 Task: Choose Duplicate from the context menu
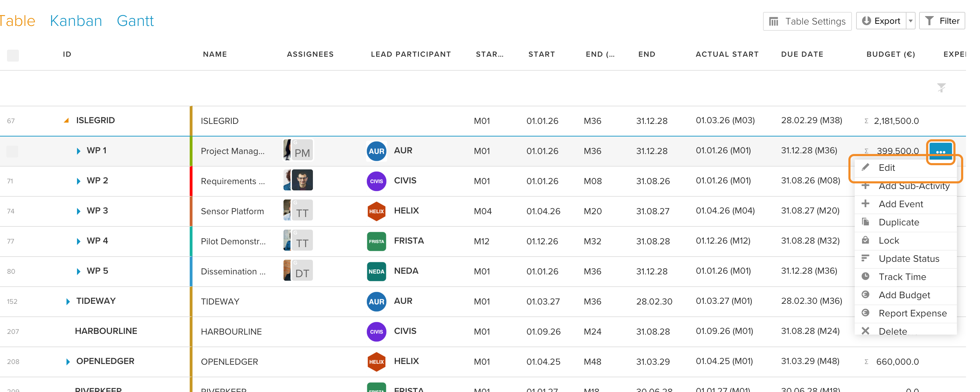tap(905, 223)
